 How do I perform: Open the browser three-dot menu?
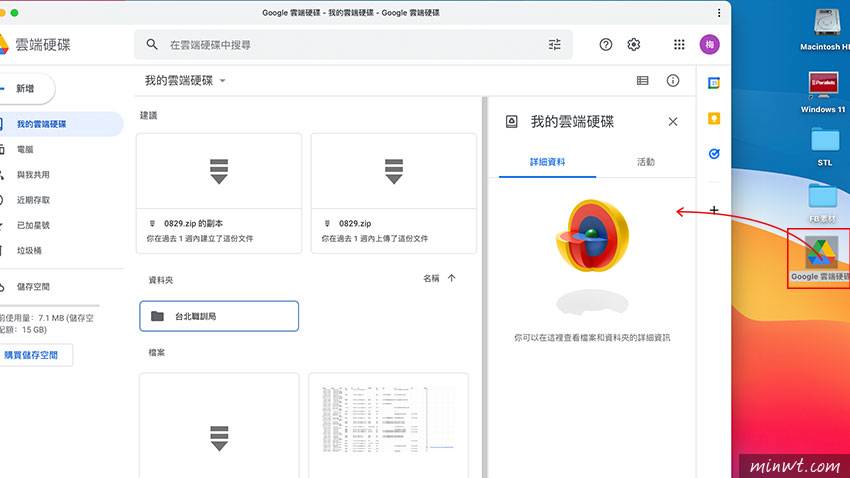(719, 12)
